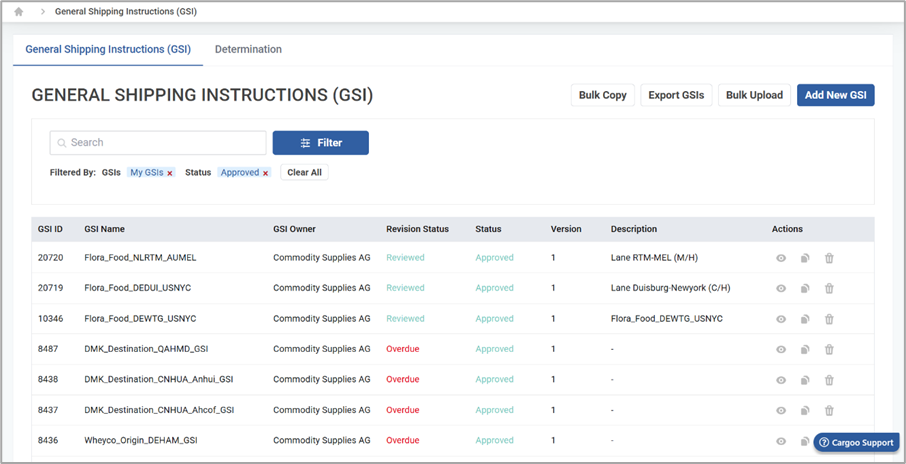This screenshot has width=906, height=464.
Task: Click Approved status for GSI 8436
Action: point(494,440)
